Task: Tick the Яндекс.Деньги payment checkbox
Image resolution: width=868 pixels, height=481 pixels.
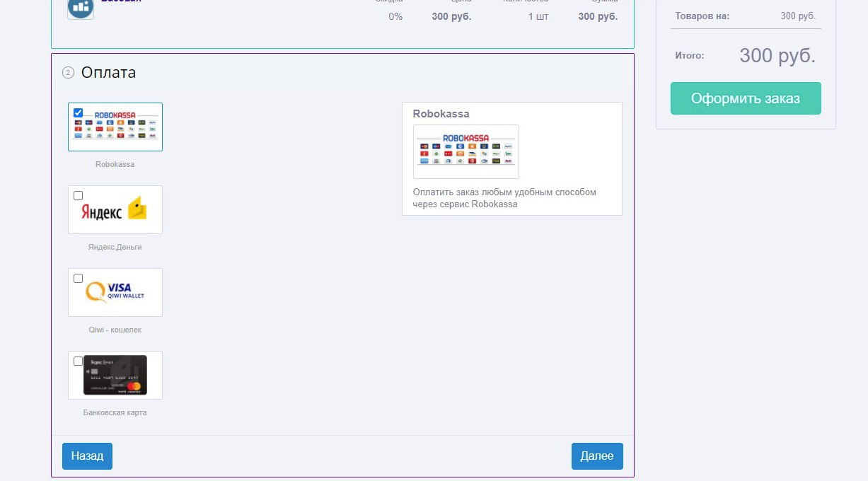Action: point(78,195)
